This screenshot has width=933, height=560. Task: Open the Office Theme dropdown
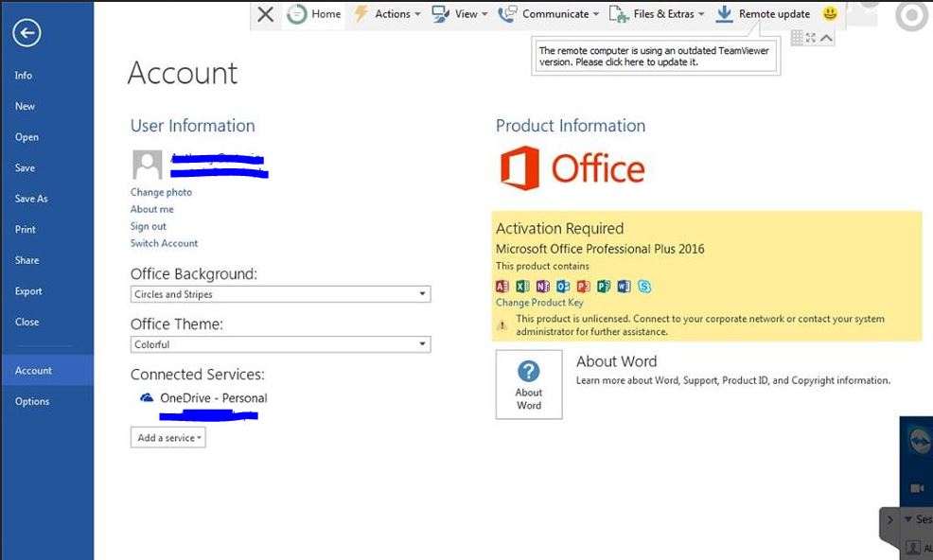pos(280,344)
